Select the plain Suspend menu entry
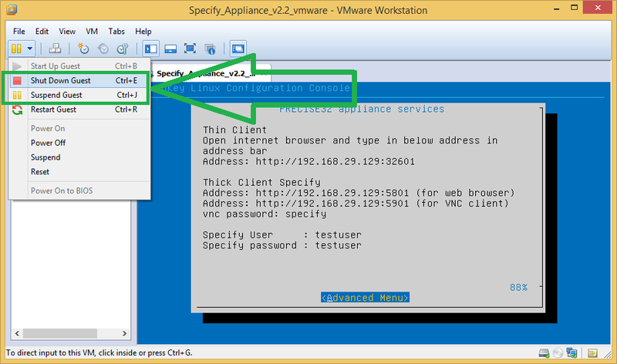617x364 pixels. [x=79, y=157]
